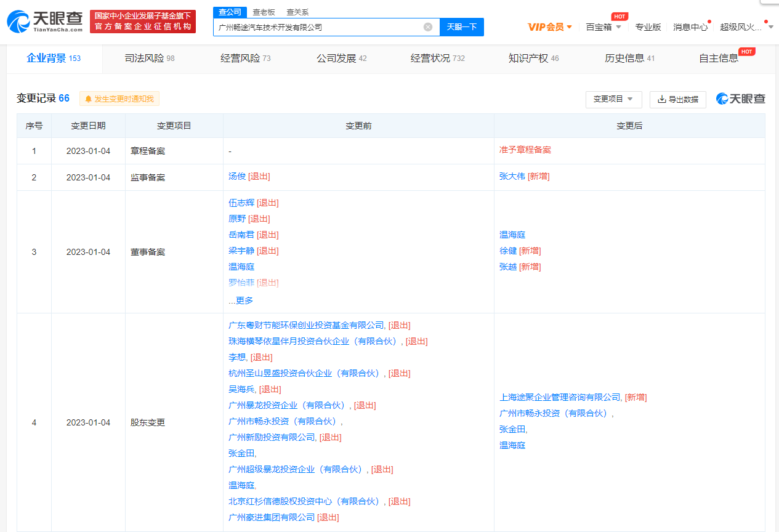Open the 知识产权 tab

coord(534,58)
